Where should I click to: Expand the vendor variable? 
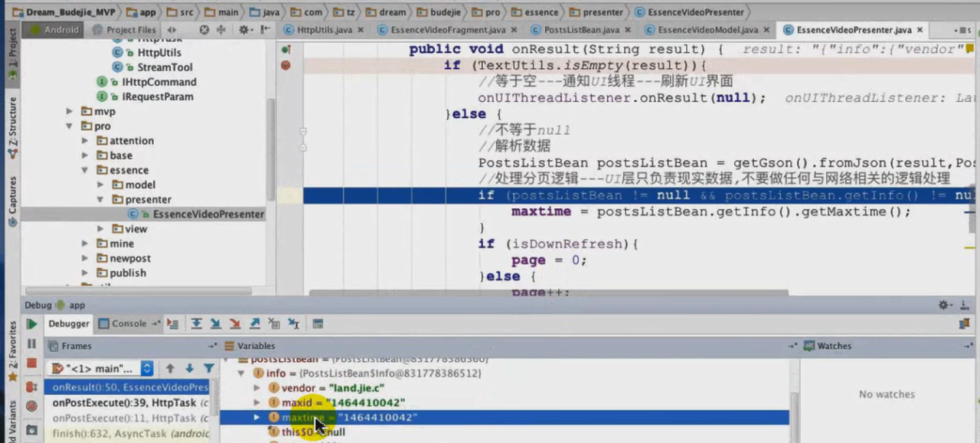point(257,388)
